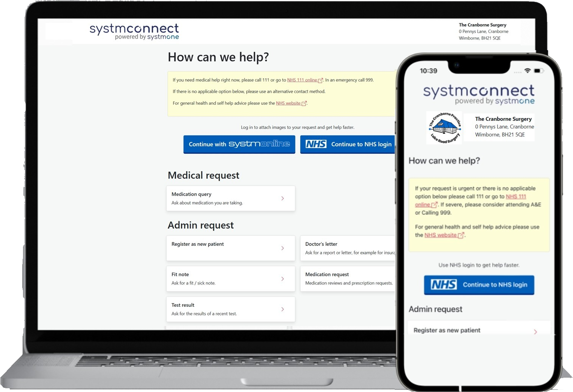Click the laptop 'How can we help?' heading
The image size is (573, 392).
click(218, 57)
